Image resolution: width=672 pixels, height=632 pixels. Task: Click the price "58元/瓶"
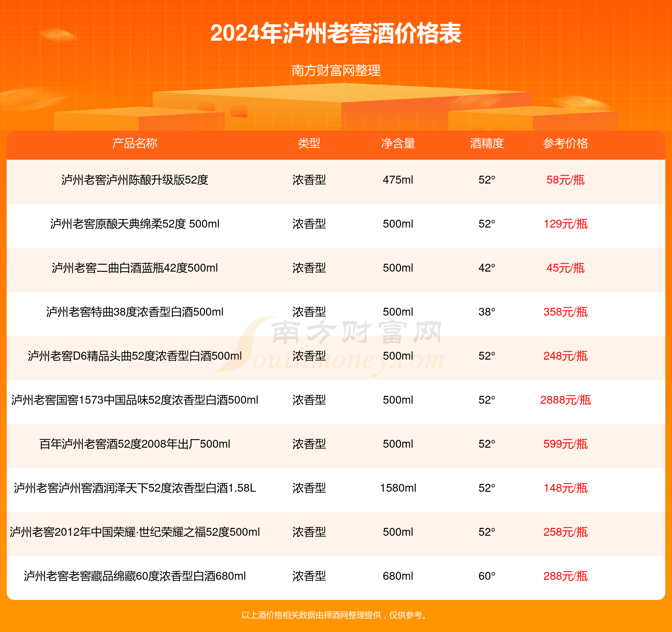(x=566, y=180)
